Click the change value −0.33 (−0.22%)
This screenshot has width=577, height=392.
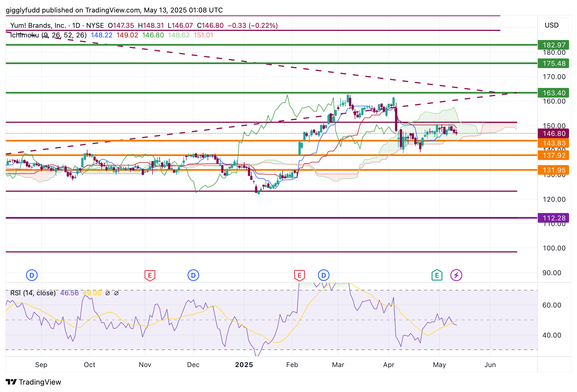[x=253, y=26]
